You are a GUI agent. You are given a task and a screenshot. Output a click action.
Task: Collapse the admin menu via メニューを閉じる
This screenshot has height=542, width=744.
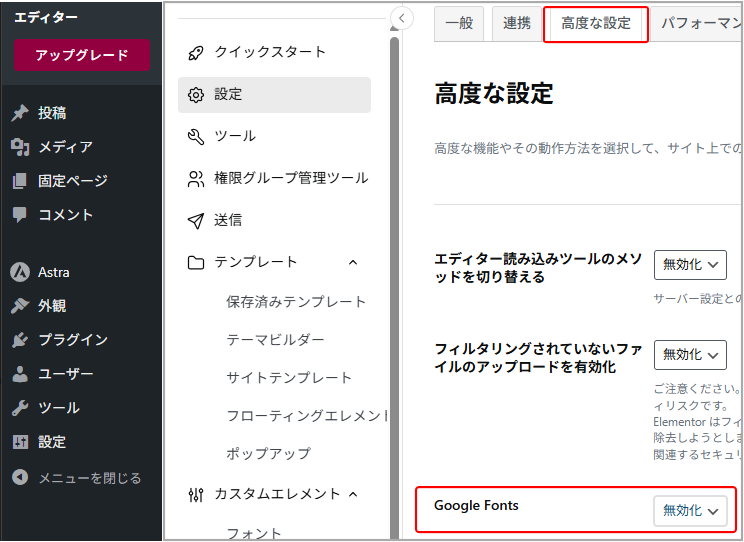pyautogui.click(x=77, y=478)
